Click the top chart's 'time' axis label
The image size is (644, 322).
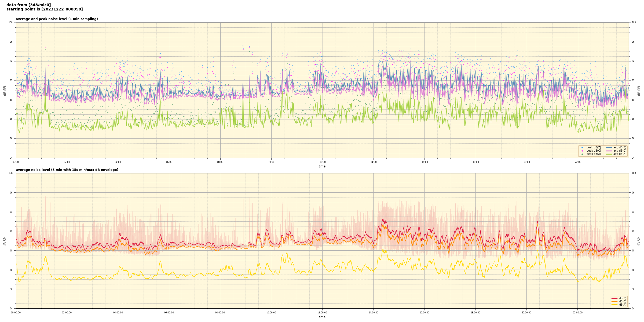322,166
